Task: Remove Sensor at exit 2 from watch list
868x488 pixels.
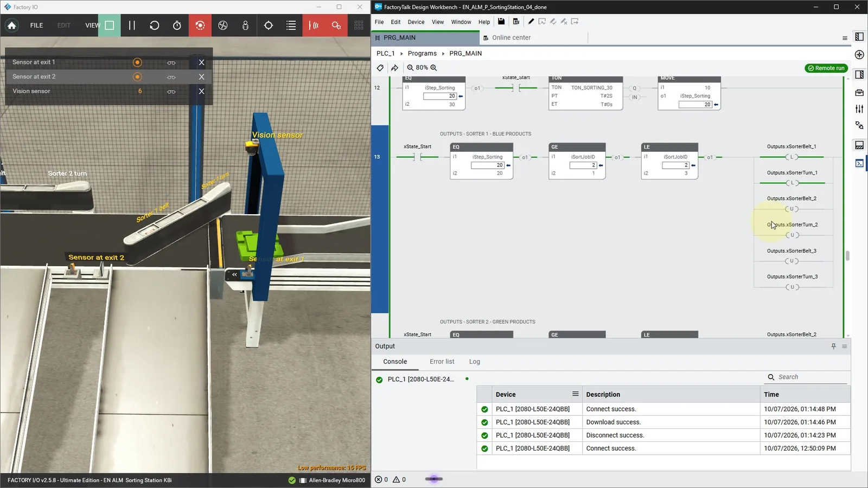Action: tap(201, 77)
